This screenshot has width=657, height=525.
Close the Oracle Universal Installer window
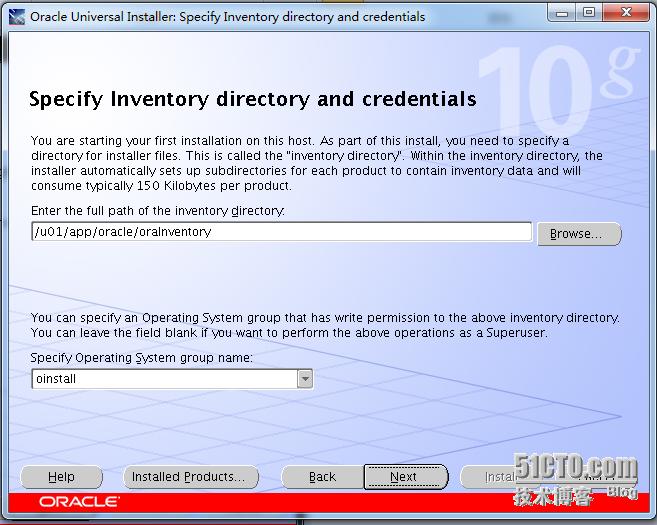tap(626, 13)
